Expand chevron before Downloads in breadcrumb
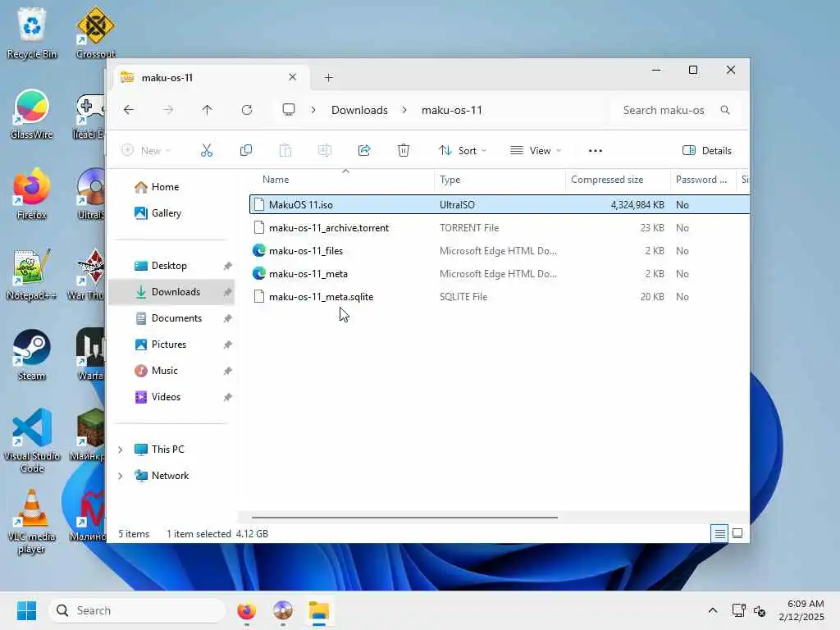 tap(313, 110)
